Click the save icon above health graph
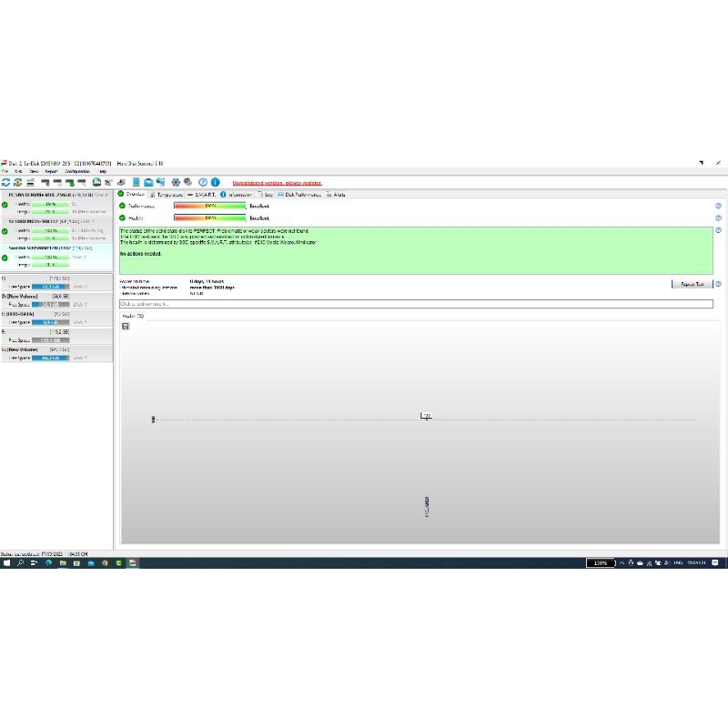The image size is (728, 728). pyautogui.click(x=126, y=326)
